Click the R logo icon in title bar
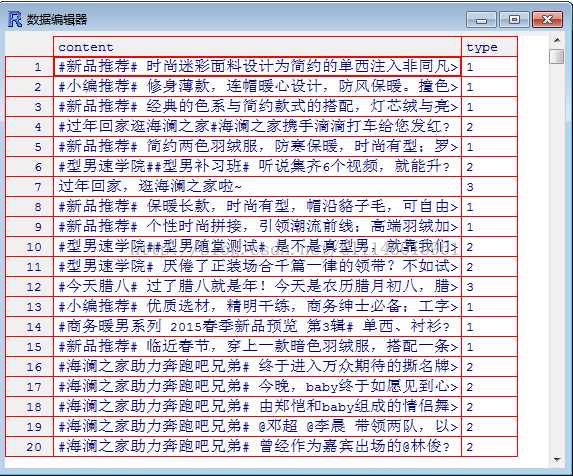 [15, 19]
